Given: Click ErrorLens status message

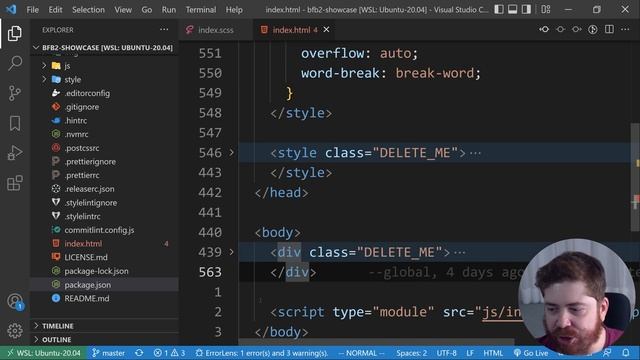Looking at the screenshot, I should point(262,353).
